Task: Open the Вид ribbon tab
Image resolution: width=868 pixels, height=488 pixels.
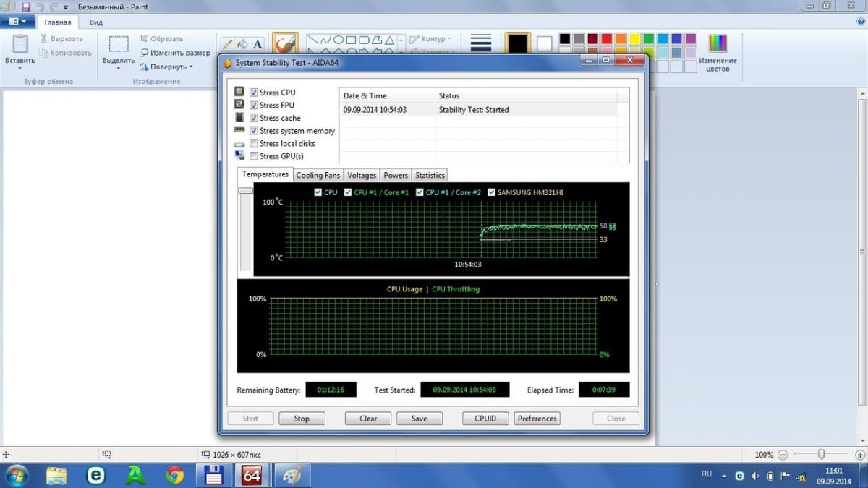Action: coord(96,22)
